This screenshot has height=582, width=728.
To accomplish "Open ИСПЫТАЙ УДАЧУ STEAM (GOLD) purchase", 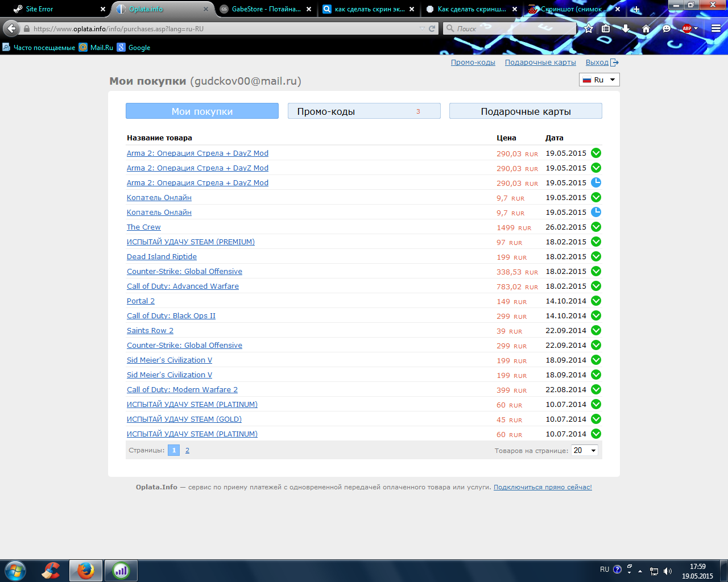I will click(x=184, y=419).
